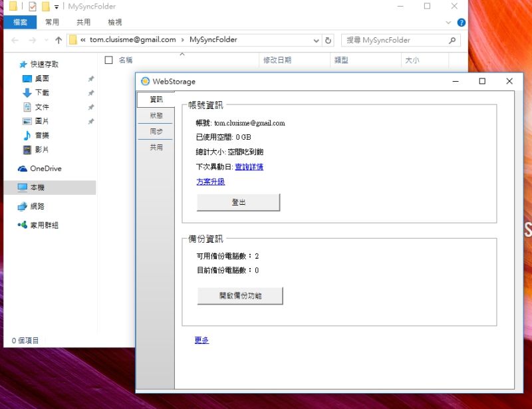Select 下載 Downloads in quick access
The width and height of the screenshot is (532, 409).
(x=41, y=93)
